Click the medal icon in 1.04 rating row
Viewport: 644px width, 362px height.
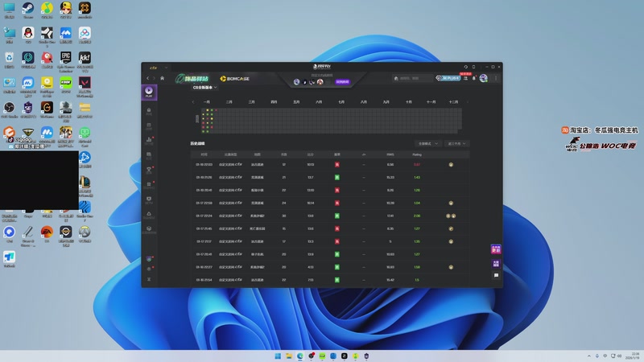[451, 204]
